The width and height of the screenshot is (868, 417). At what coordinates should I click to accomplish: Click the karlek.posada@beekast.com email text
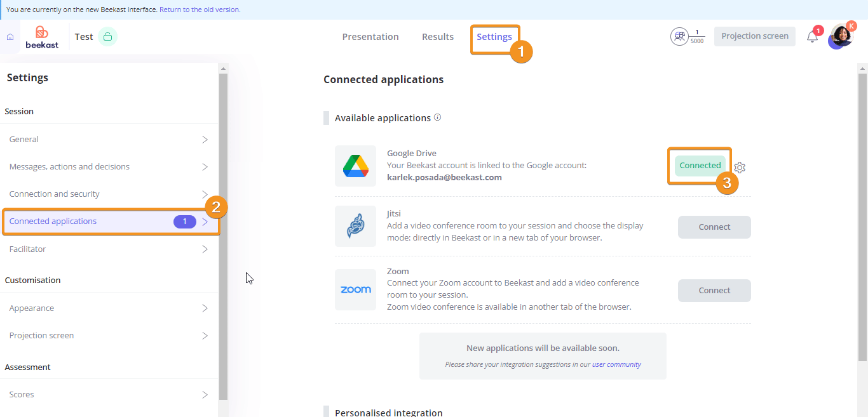[x=444, y=177]
